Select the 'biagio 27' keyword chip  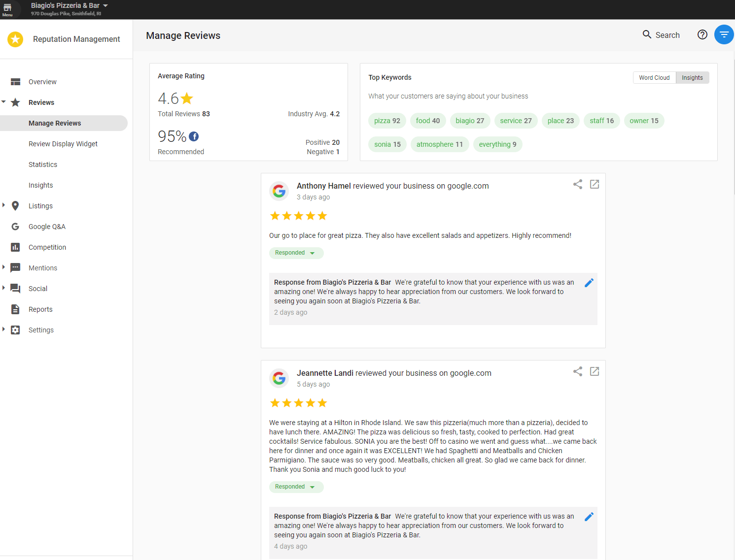(x=470, y=121)
